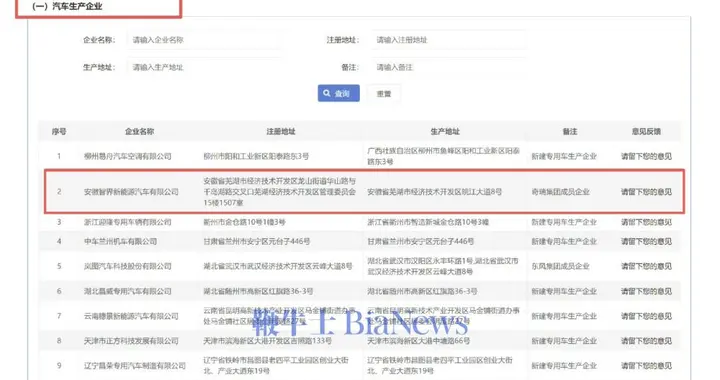Click registered address 甘肃省兰州市安宁区元台子446号
This screenshot has height=380, width=720.
point(257,241)
